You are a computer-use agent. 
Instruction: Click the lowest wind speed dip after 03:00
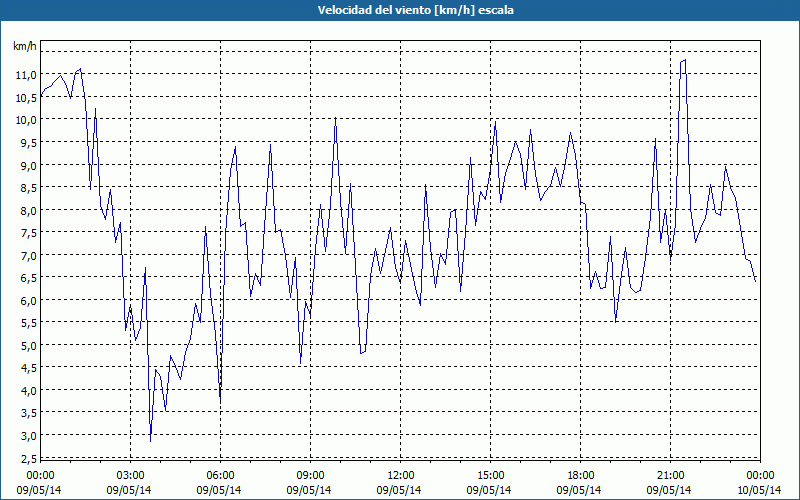(151, 441)
